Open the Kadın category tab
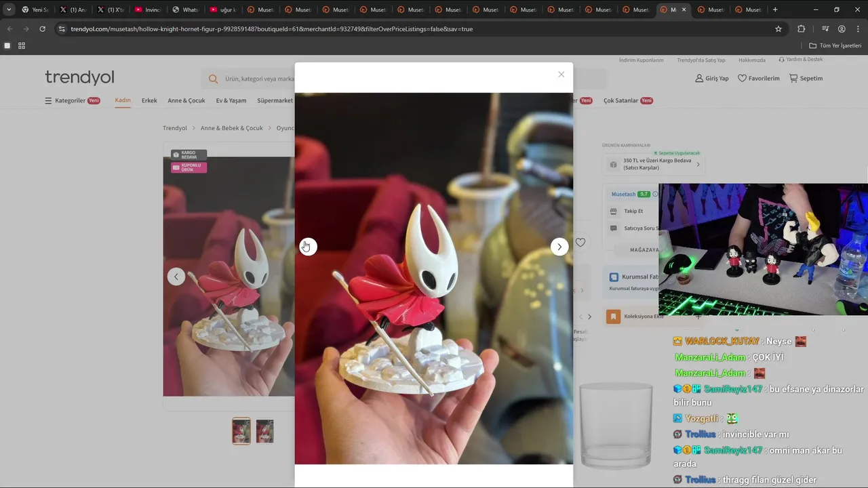The height and width of the screenshot is (488, 868). [123, 100]
